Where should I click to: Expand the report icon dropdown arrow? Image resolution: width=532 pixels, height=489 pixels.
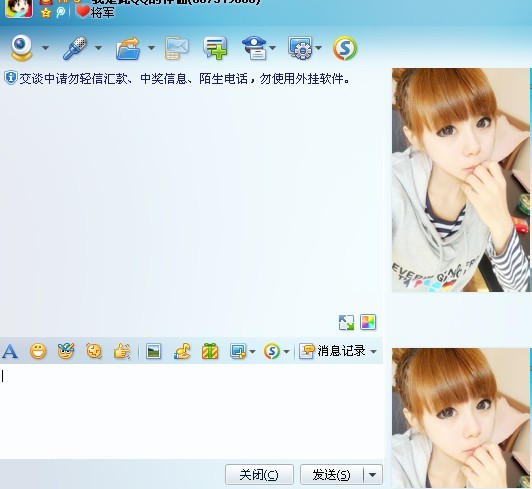click(272, 48)
